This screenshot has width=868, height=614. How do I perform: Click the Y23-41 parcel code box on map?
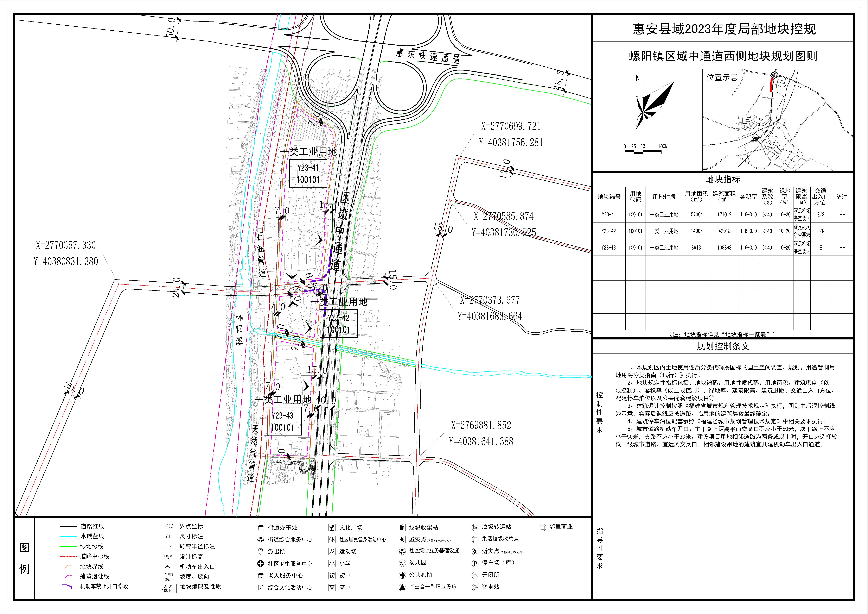308,173
